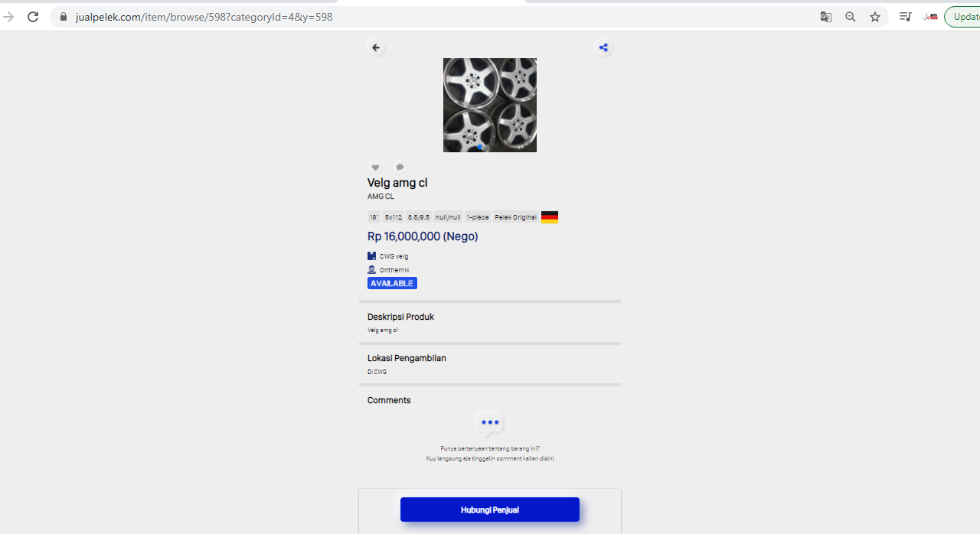Click the zoom magnifier icon in address bar
This screenshot has width=980, height=534.
pyautogui.click(x=850, y=17)
